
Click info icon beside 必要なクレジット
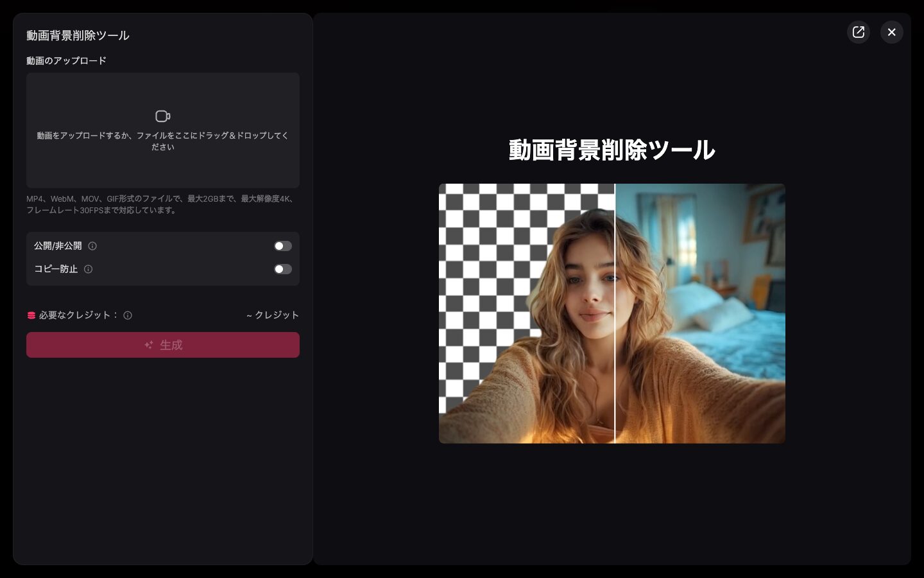(x=128, y=315)
